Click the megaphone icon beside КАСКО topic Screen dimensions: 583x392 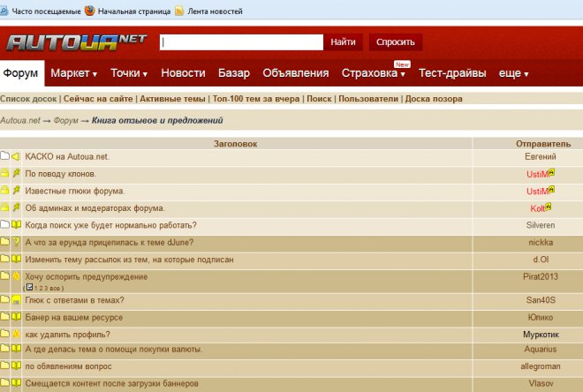click(16, 156)
